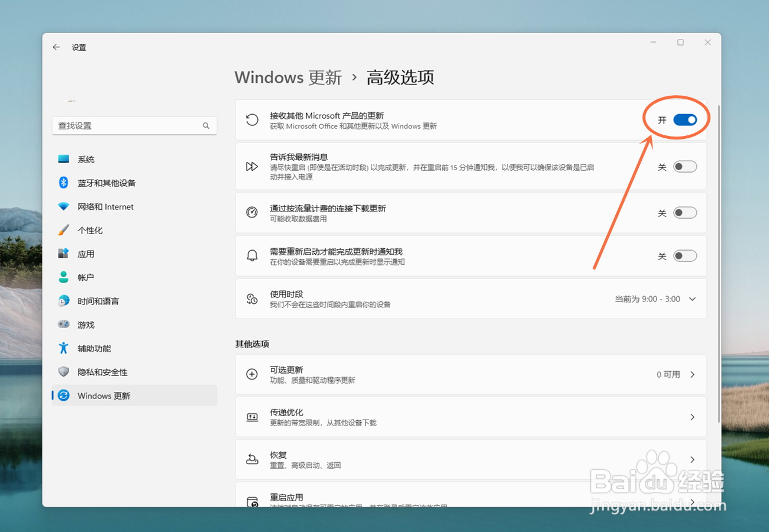Click the 应用 apps icon
Screen dimensions: 769x532
click(64, 254)
